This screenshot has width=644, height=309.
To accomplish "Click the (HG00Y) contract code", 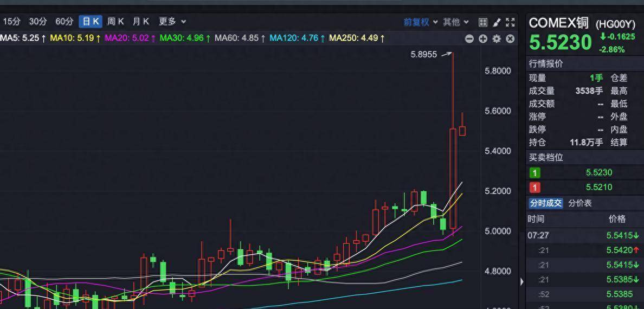I will 615,24.
